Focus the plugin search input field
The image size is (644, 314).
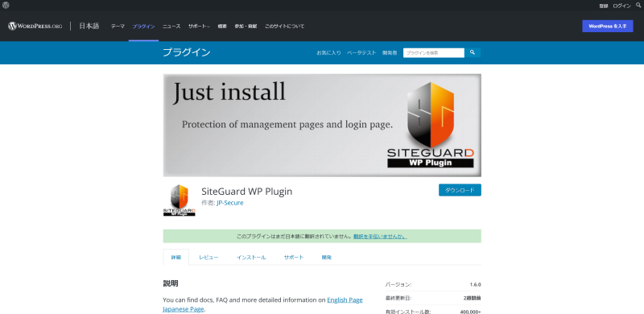[x=434, y=52]
